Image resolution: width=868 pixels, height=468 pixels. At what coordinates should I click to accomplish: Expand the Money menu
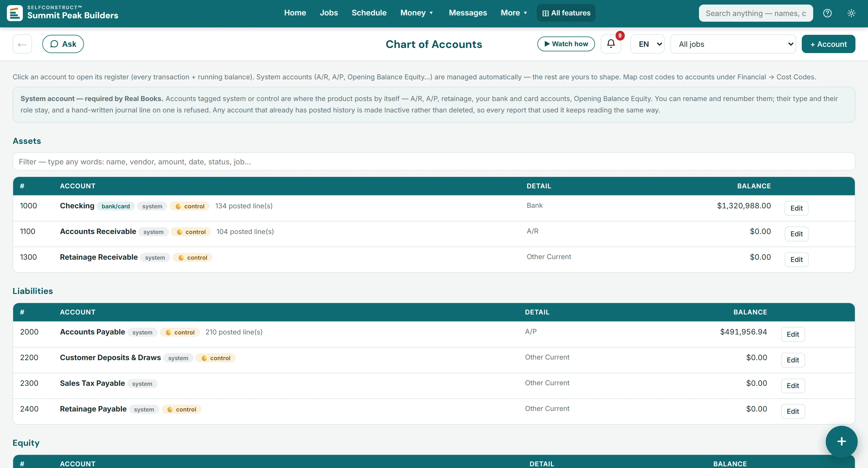[x=417, y=13]
